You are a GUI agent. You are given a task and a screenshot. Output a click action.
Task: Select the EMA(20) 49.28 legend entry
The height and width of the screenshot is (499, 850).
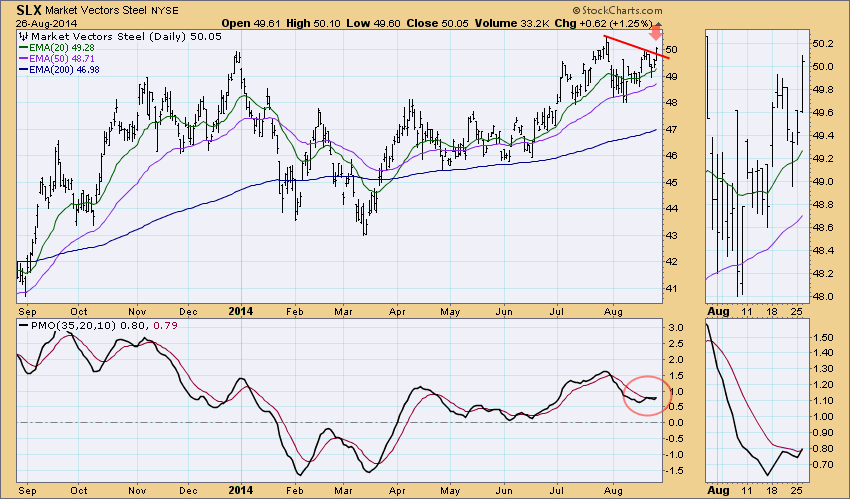coord(56,48)
